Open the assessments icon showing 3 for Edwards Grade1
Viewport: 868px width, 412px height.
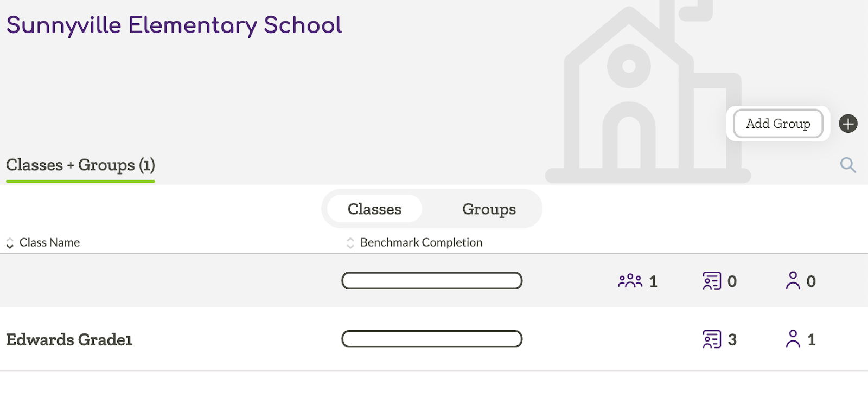[719, 339]
